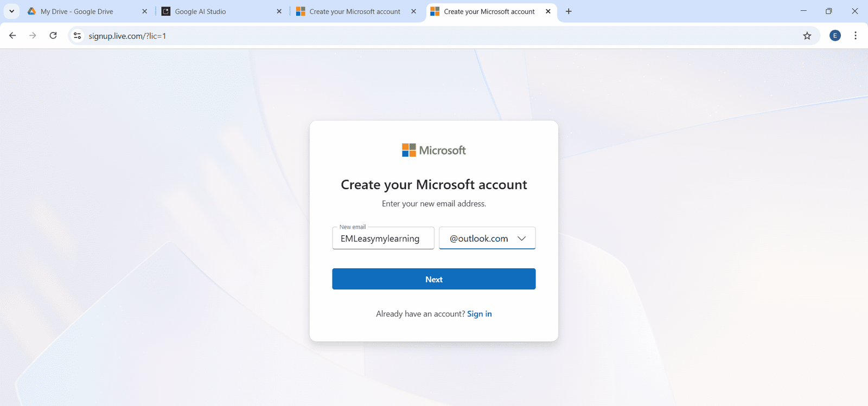The height and width of the screenshot is (406, 868).
Task: Reload the signup page
Action: [53, 36]
